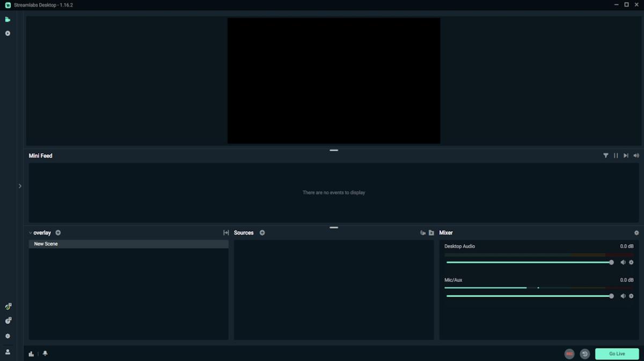Add a new scene to the overlay
This screenshot has height=361, width=644.
tap(58, 233)
